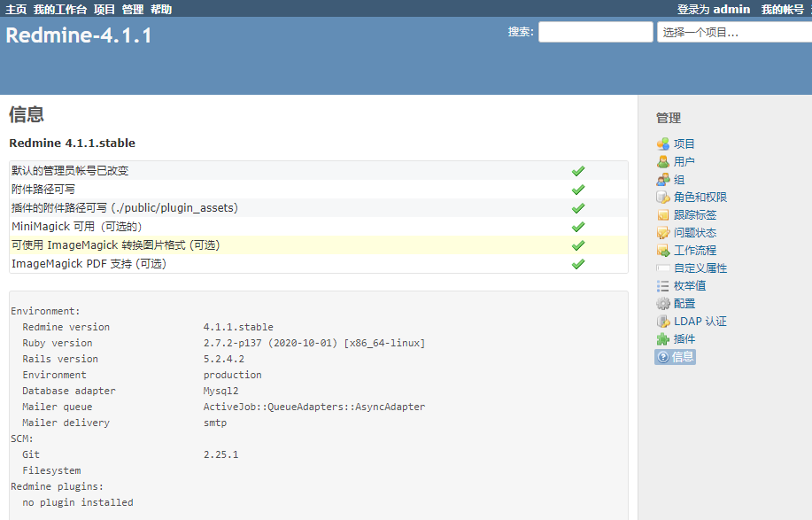Click into the search input field
This screenshot has height=520, width=812.
pyautogui.click(x=595, y=32)
